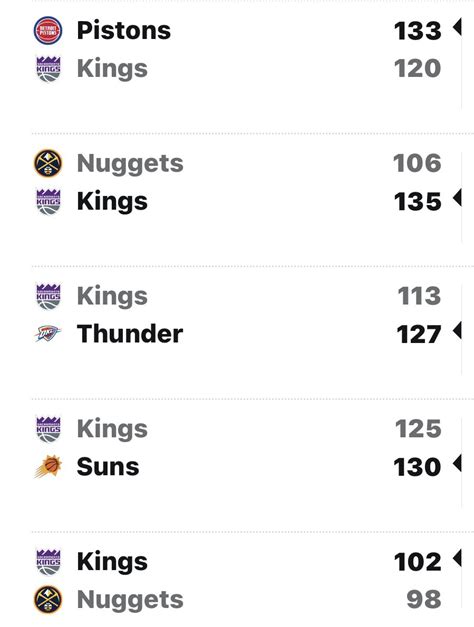Open the Pistons team name link
The width and height of the screenshot is (474, 627).
point(124,30)
